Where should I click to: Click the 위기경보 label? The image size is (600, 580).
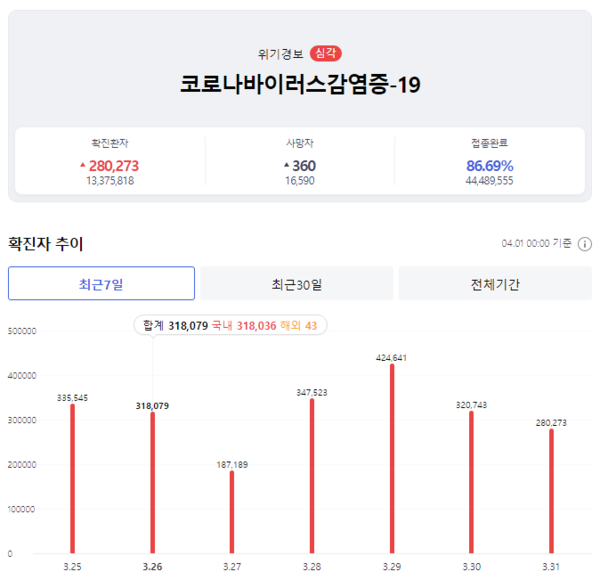(x=280, y=54)
